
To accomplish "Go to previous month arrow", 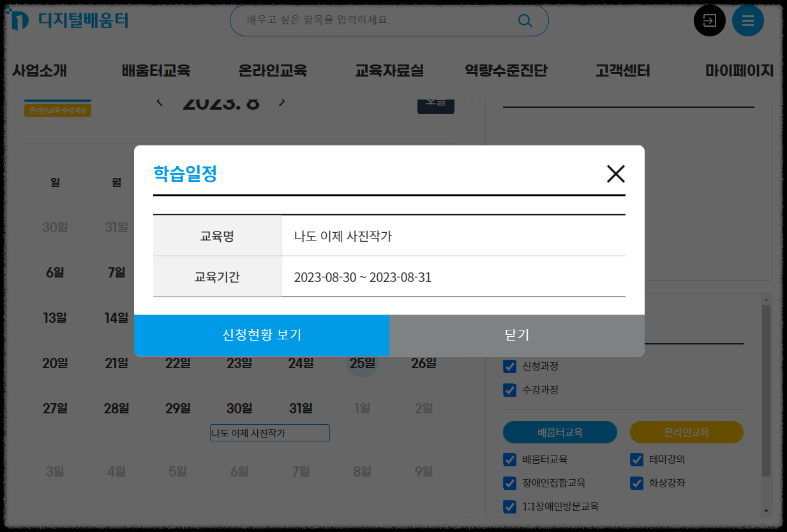I will (160, 102).
